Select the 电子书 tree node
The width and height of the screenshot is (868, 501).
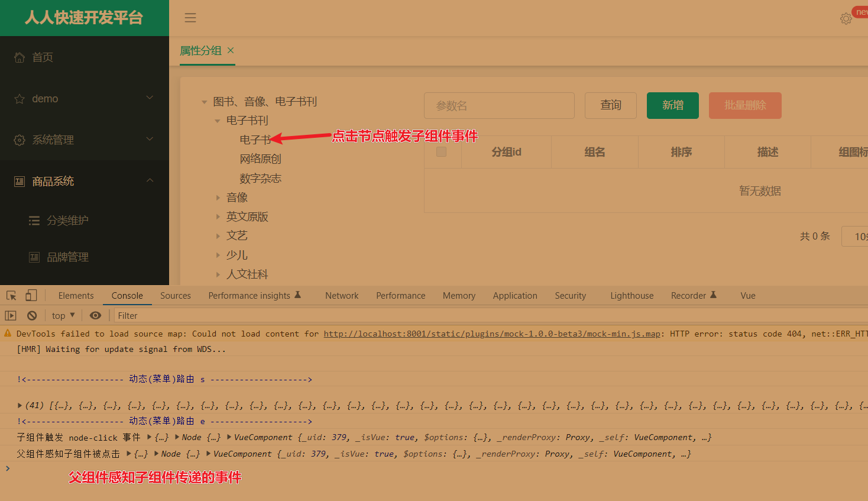255,140
